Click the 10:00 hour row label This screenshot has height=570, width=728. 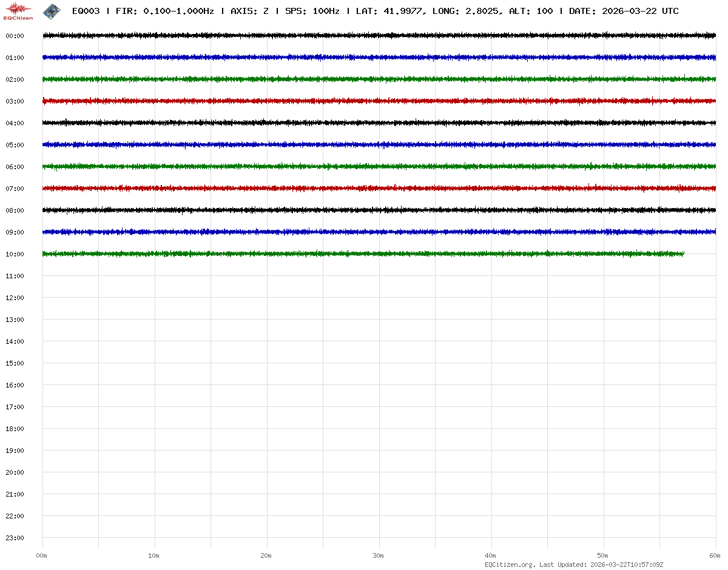(x=15, y=254)
